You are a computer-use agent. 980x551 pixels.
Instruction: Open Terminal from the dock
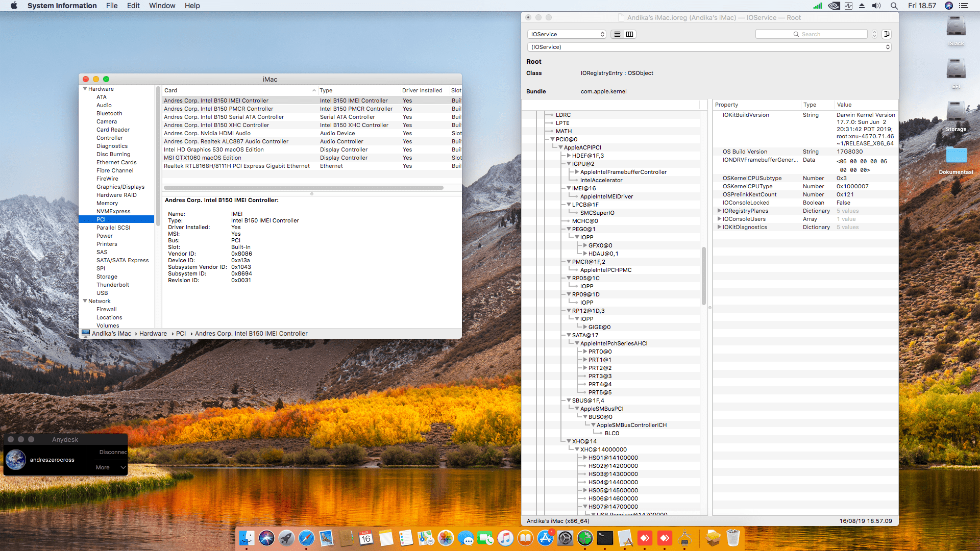(x=605, y=538)
